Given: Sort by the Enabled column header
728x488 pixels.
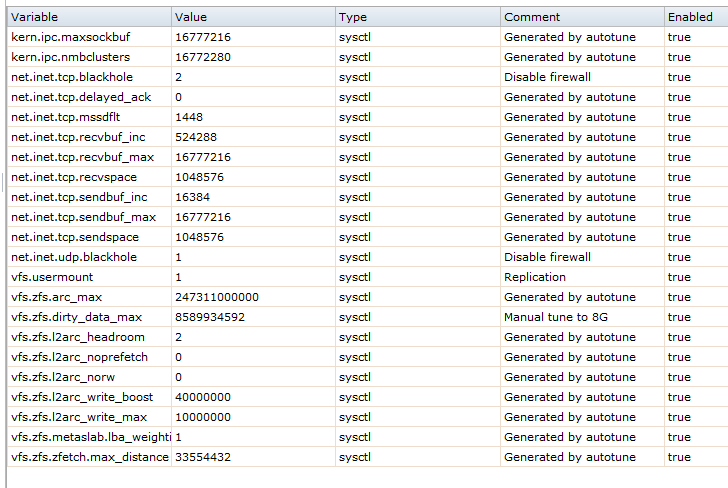Looking at the screenshot, I should (x=690, y=17).
